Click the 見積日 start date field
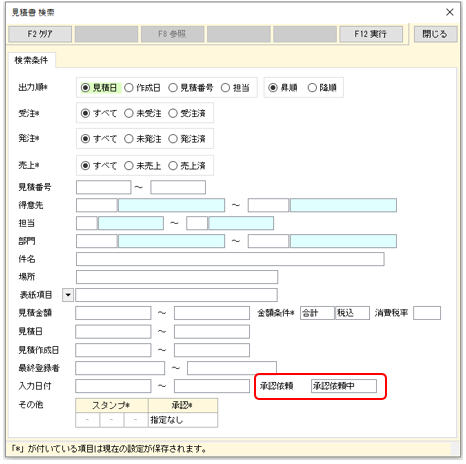 click(x=113, y=332)
